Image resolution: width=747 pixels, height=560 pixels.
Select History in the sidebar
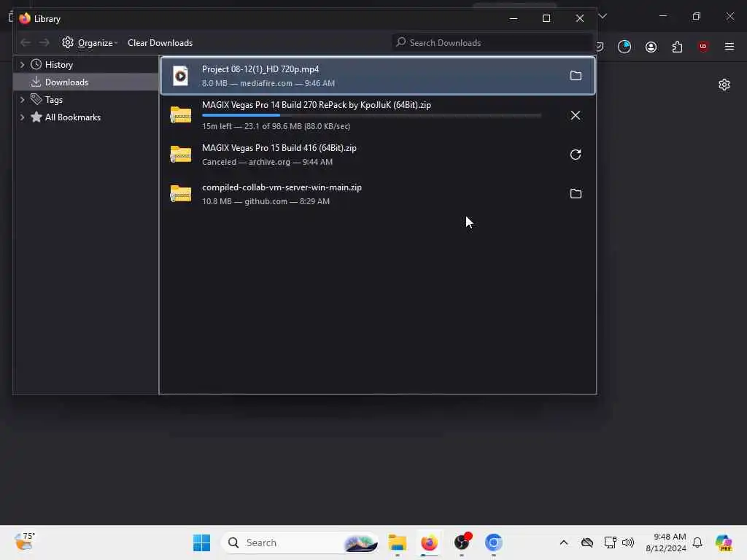(x=59, y=65)
